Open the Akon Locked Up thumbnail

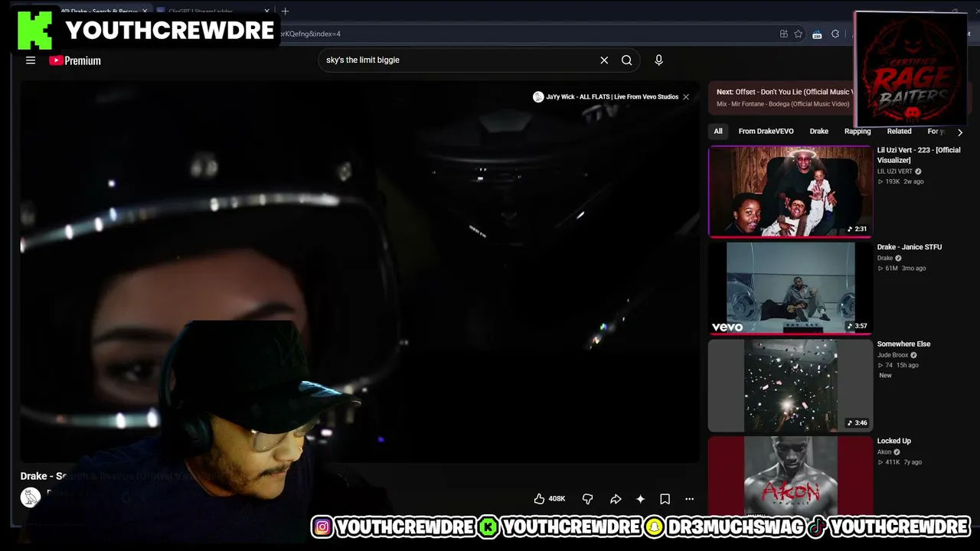pyautogui.click(x=790, y=475)
